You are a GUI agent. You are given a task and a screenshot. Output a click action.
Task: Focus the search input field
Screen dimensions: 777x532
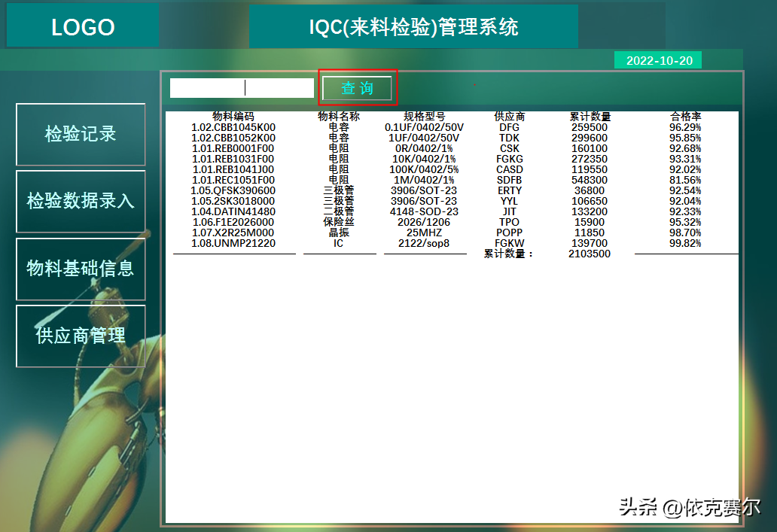242,88
